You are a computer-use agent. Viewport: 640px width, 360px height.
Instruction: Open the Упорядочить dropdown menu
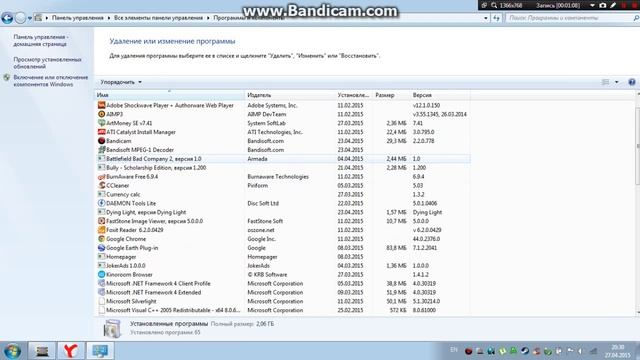[121, 82]
